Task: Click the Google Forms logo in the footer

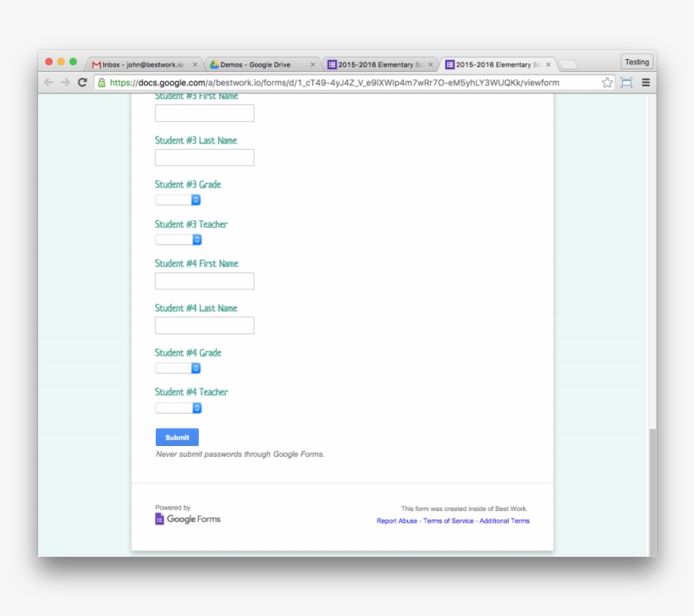Action: (187, 519)
